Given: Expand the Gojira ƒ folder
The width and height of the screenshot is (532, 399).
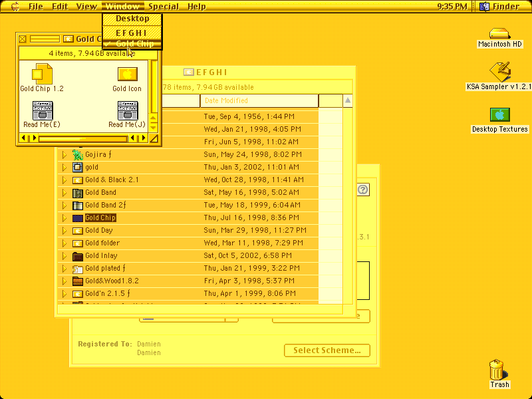Looking at the screenshot, I should tap(64, 155).
